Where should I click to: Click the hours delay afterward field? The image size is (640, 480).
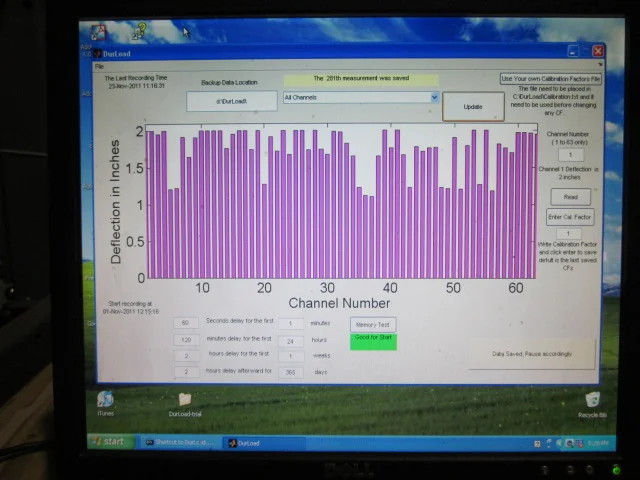(187, 372)
